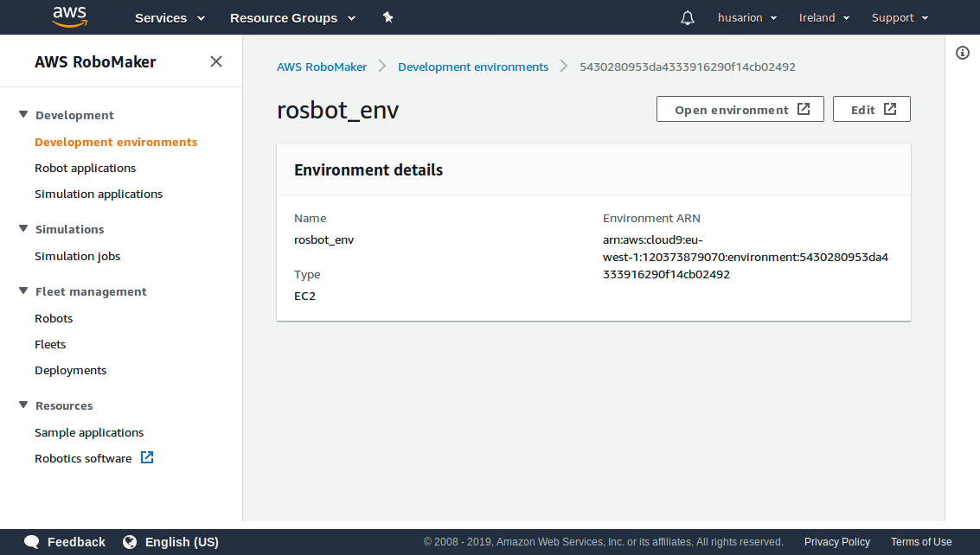Change language from English (US)
The image size is (980, 555).
[x=182, y=542]
